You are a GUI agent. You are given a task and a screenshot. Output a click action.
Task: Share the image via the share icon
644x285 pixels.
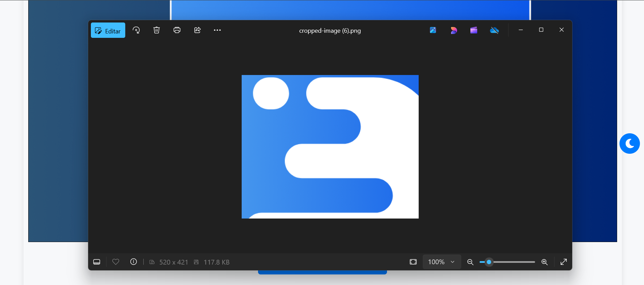[197, 30]
